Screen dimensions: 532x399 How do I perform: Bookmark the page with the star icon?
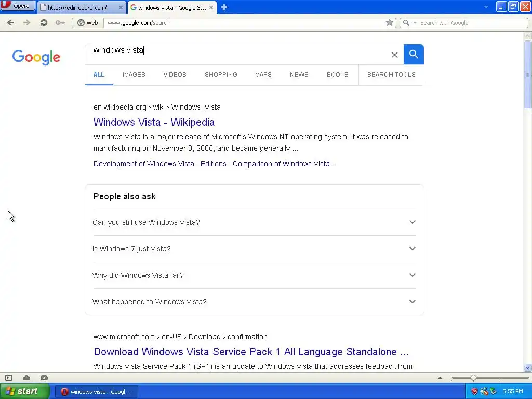click(x=390, y=23)
